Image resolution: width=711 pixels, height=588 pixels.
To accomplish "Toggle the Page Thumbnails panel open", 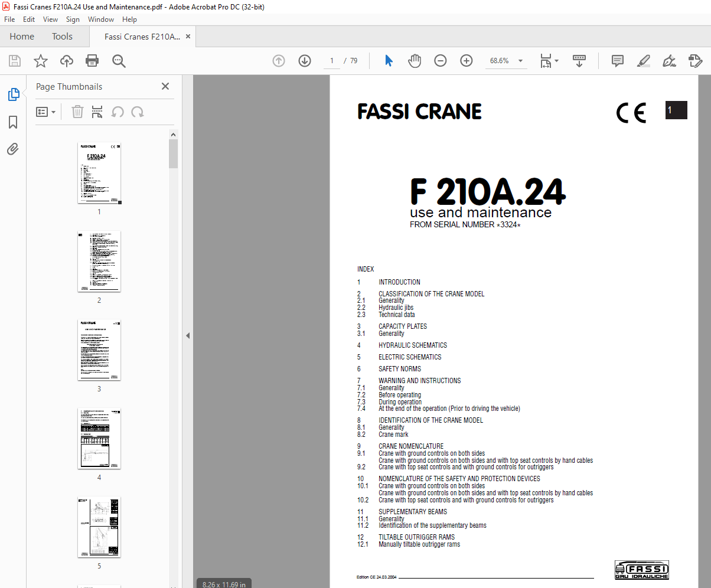I will coord(13,94).
